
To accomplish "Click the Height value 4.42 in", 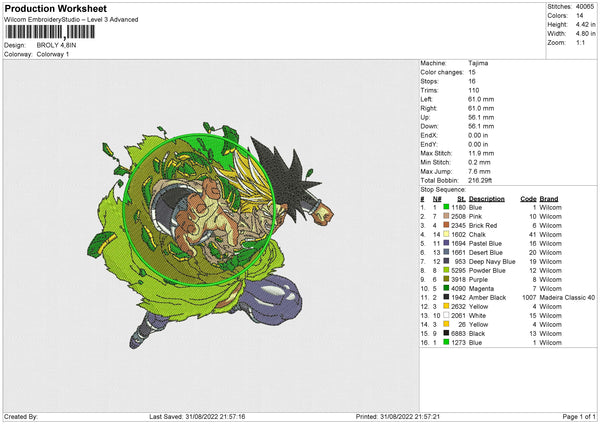I will [x=585, y=24].
